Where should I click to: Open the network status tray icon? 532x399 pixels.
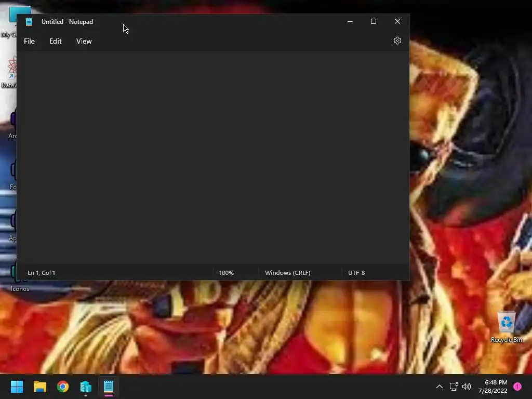click(x=454, y=387)
